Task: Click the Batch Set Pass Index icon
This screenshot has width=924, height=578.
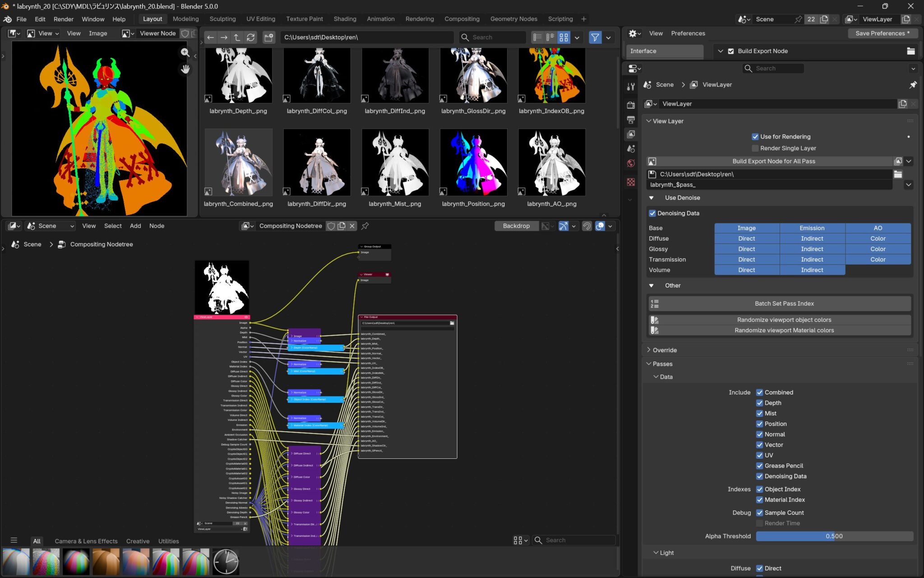Action: pyautogui.click(x=655, y=303)
